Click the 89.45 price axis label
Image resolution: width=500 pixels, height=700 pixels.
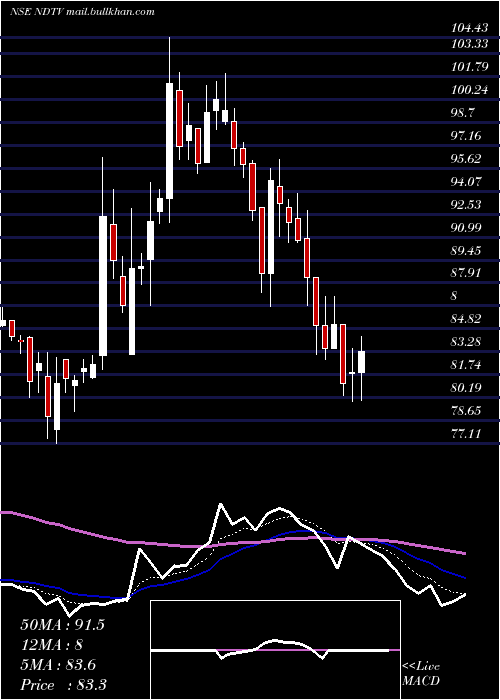point(466,250)
